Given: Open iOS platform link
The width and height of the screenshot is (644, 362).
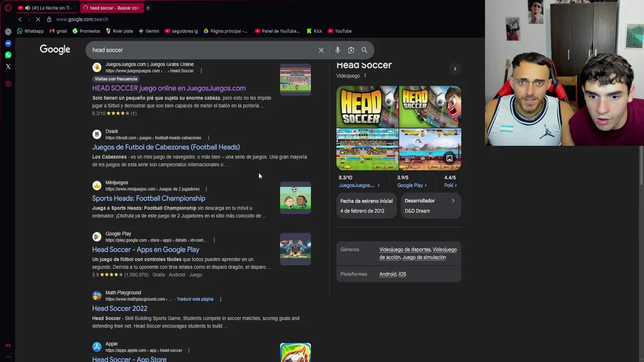Looking at the screenshot, I should pyautogui.click(x=402, y=274).
